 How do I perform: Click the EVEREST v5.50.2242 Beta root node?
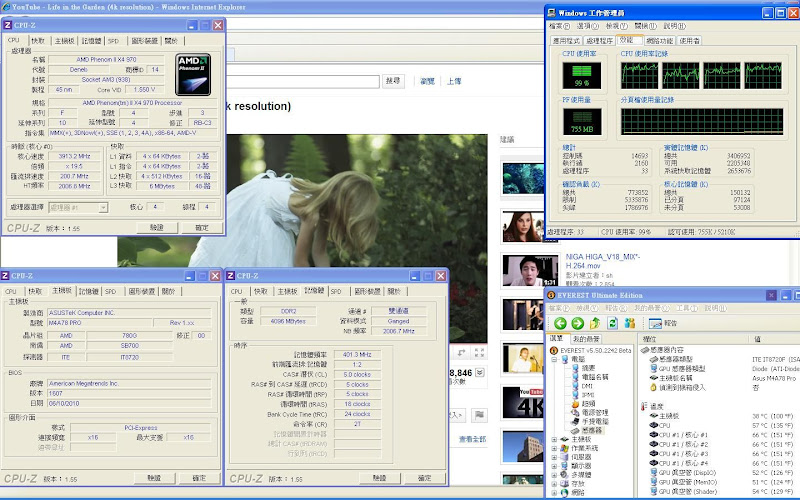pos(595,351)
